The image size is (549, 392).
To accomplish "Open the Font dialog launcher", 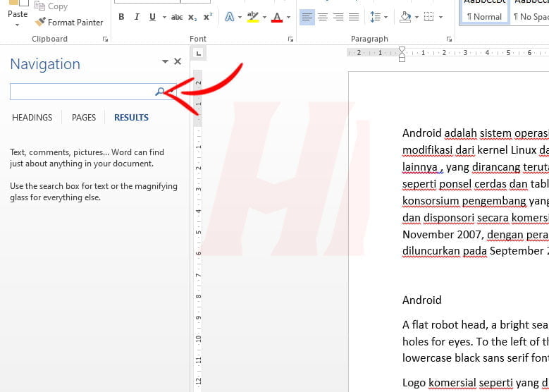I will (290, 39).
